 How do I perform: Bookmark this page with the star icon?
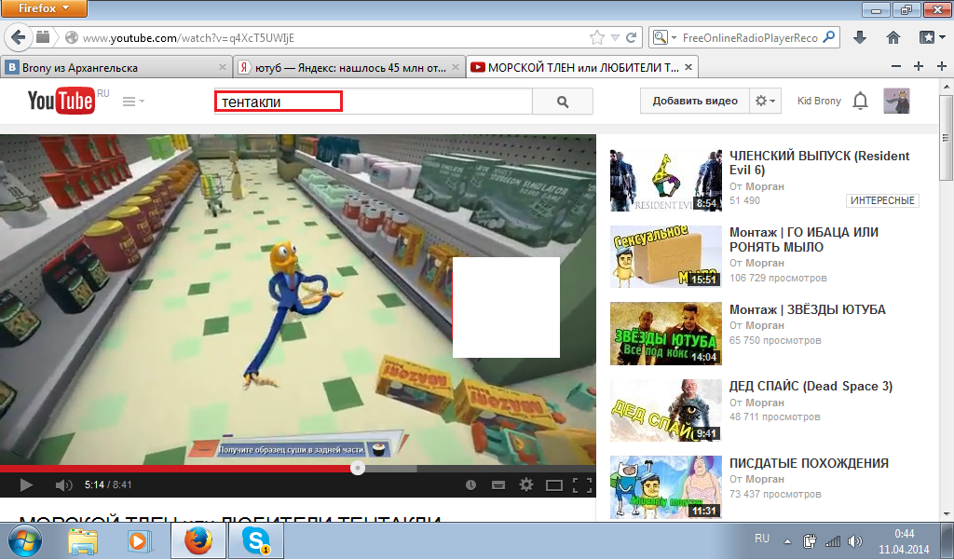tap(597, 38)
